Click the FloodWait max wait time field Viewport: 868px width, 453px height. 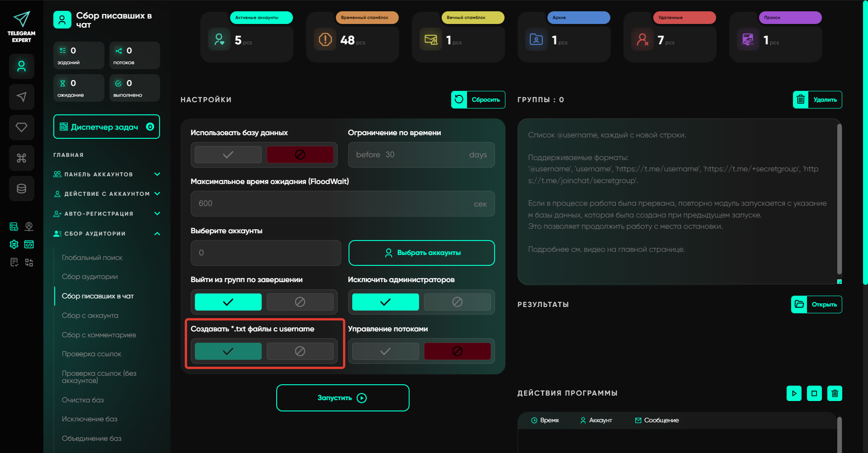click(x=335, y=204)
